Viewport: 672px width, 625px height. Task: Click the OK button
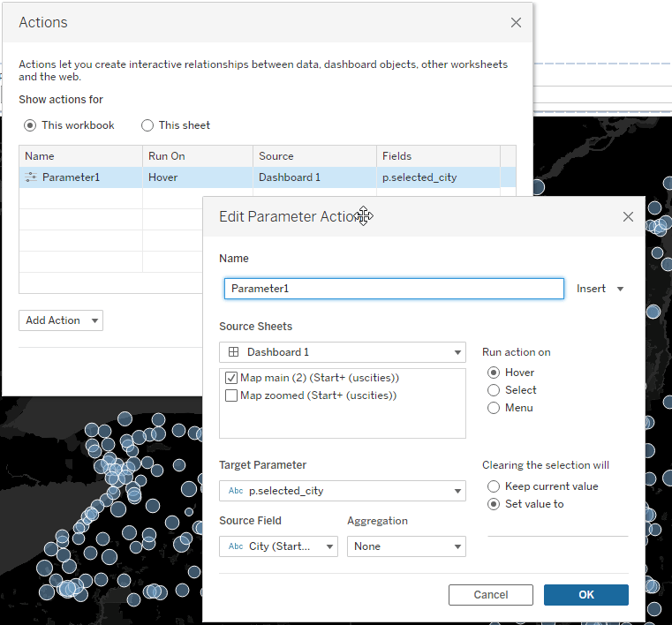click(x=585, y=595)
